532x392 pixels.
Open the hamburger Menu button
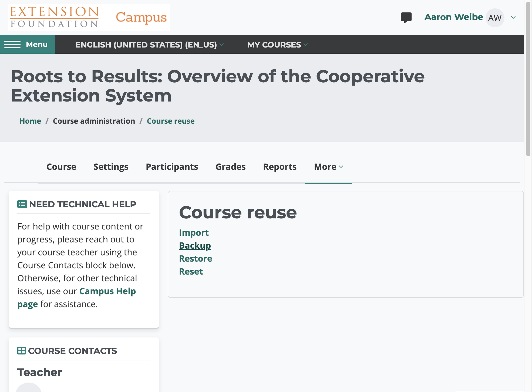tap(27, 45)
